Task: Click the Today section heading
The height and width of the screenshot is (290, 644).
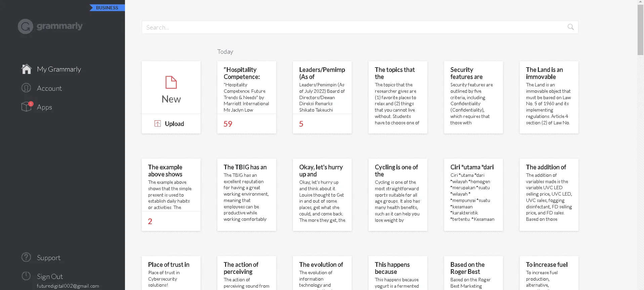Action: [225, 52]
